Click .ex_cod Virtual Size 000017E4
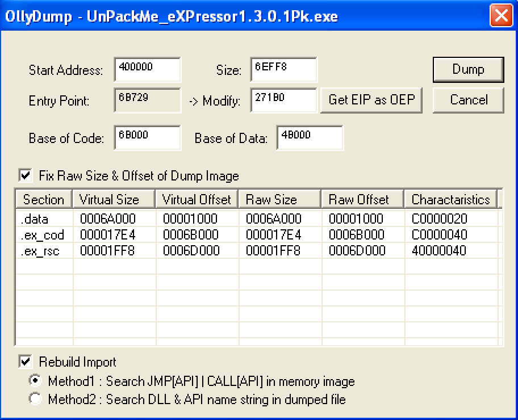 [108, 235]
